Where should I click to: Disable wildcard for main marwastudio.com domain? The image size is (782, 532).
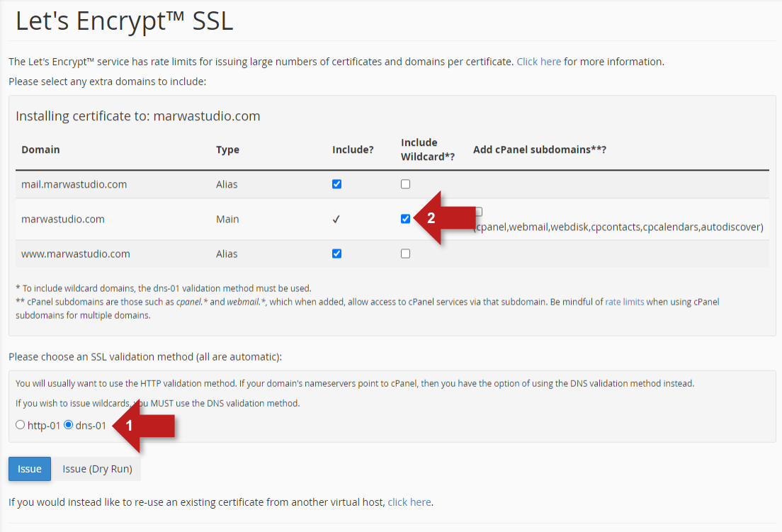point(405,219)
